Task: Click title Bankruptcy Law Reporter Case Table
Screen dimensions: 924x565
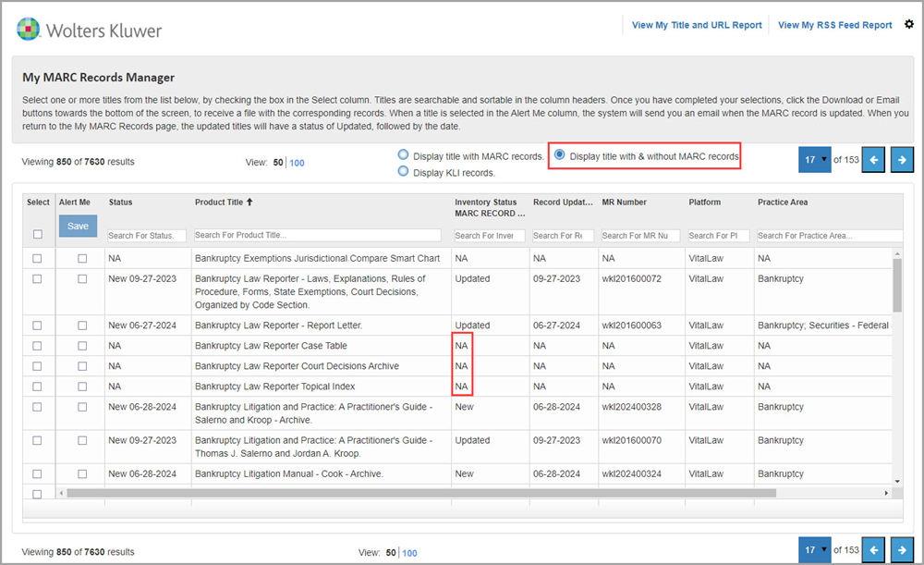Action: point(271,346)
